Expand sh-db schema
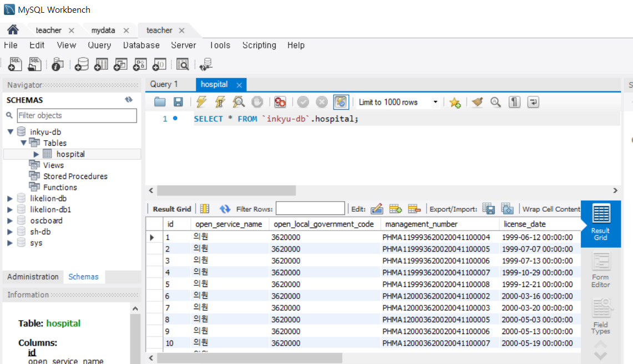 pos(10,232)
